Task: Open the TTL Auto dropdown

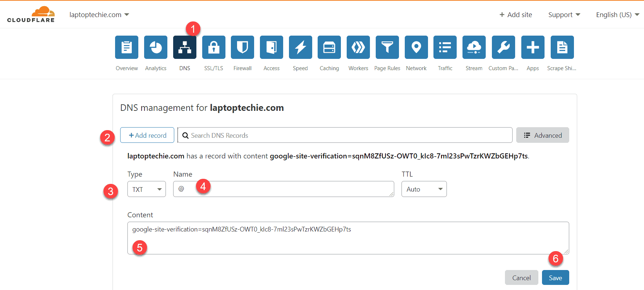Action: pyautogui.click(x=424, y=189)
